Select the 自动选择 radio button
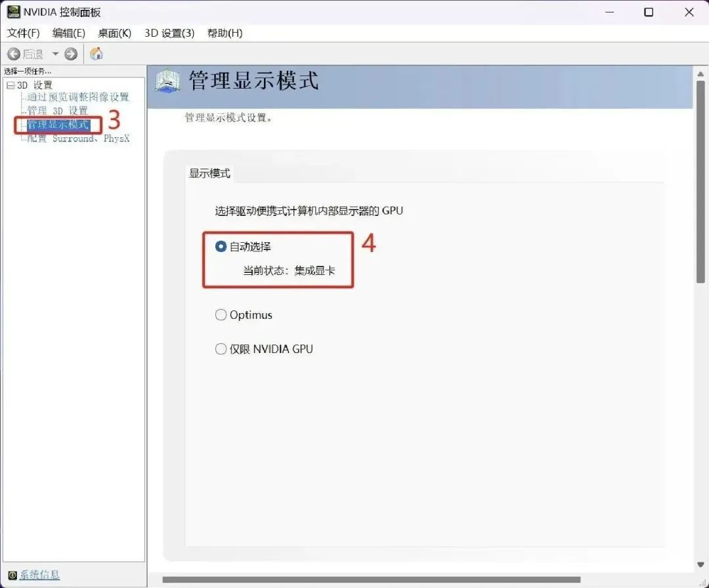The height and width of the screenshot is (588, 709). (221, 247)
